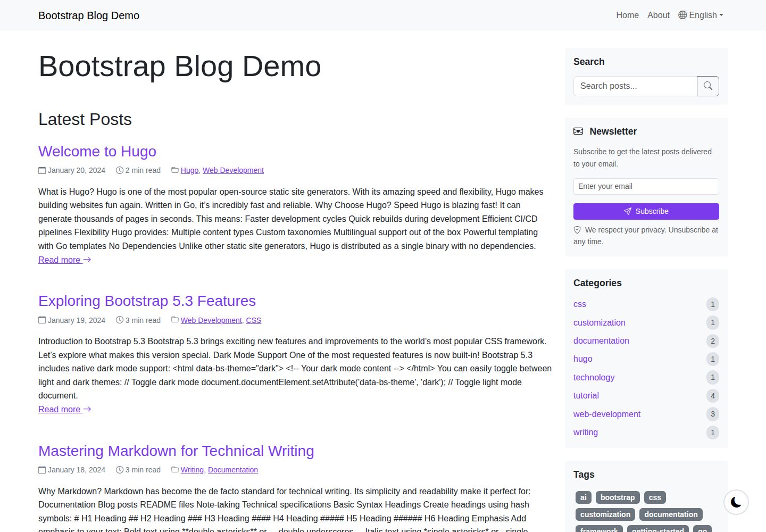The width and height of the screenshot is (766, 532).
Task: Open Mastering Markdown for Technical Writing post
Action: coord(176,451)
